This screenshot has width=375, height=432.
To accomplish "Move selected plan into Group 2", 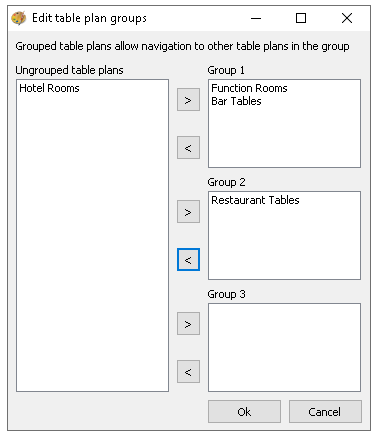I will (188, 212).
